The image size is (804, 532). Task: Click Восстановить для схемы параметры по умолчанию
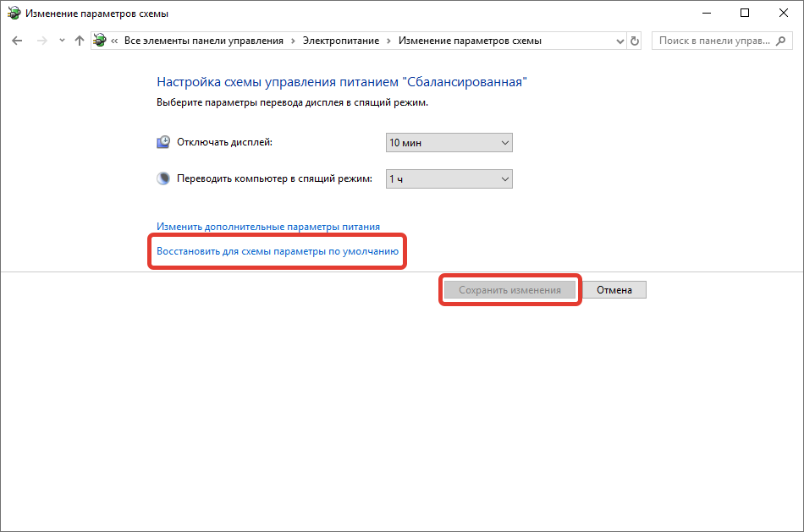278,251
